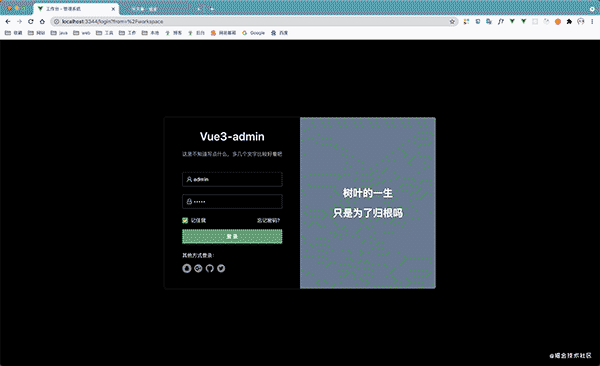The image size is (600, 366).
Task: Open the 本地 bookmarks folder
Action: point(150,33)
